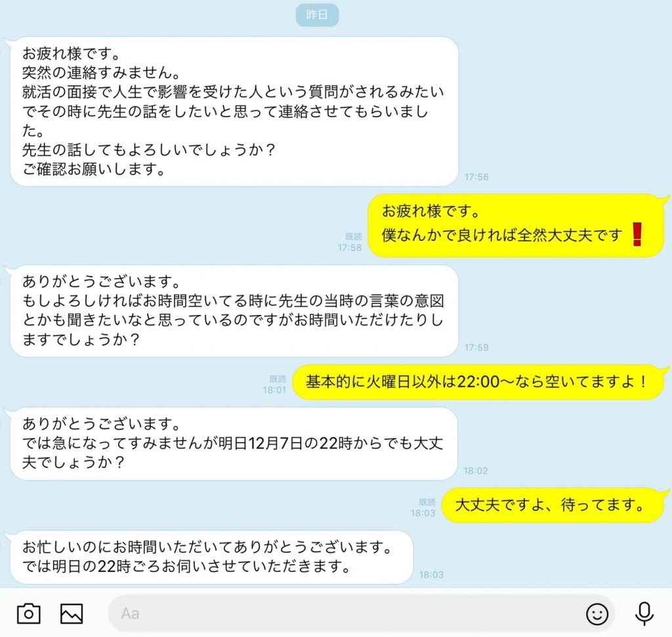
Task: Open the photo gallery picker icon
Action: tap(72, 613)
